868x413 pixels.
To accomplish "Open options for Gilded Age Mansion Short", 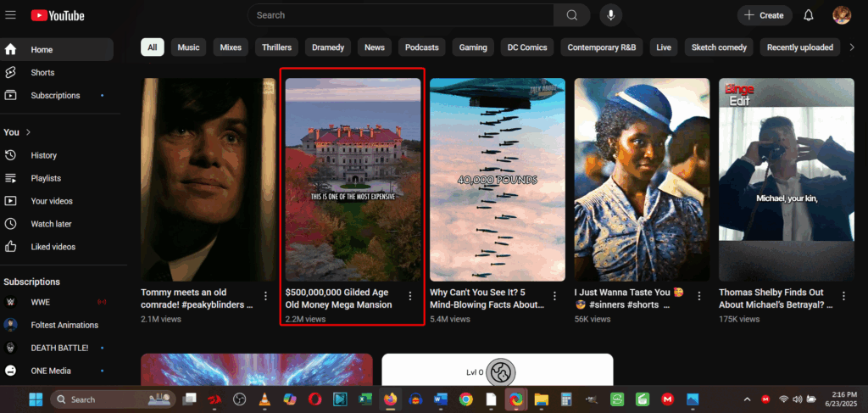I will point(410,296).
